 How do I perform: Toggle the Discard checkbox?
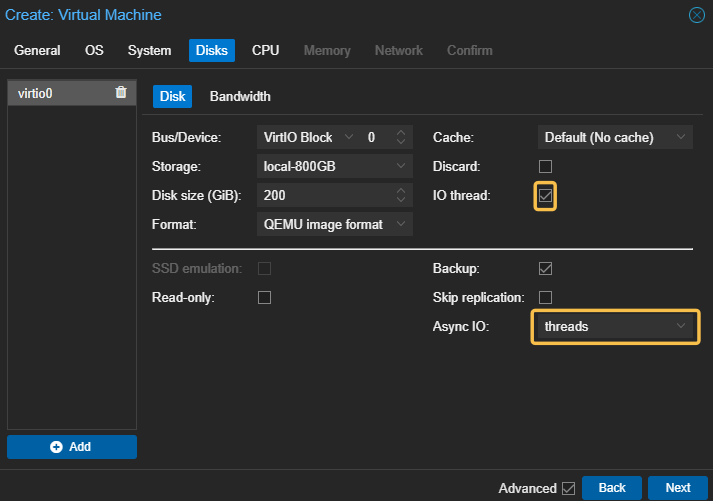pyautogui.click(x=545, y=166)
